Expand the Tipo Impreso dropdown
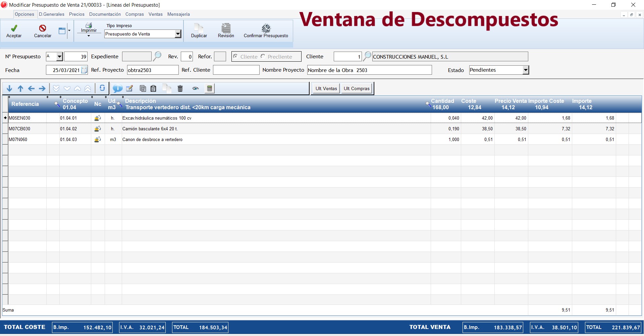The height and width of the screenshot is (336, 644). [x=178, y=34]
